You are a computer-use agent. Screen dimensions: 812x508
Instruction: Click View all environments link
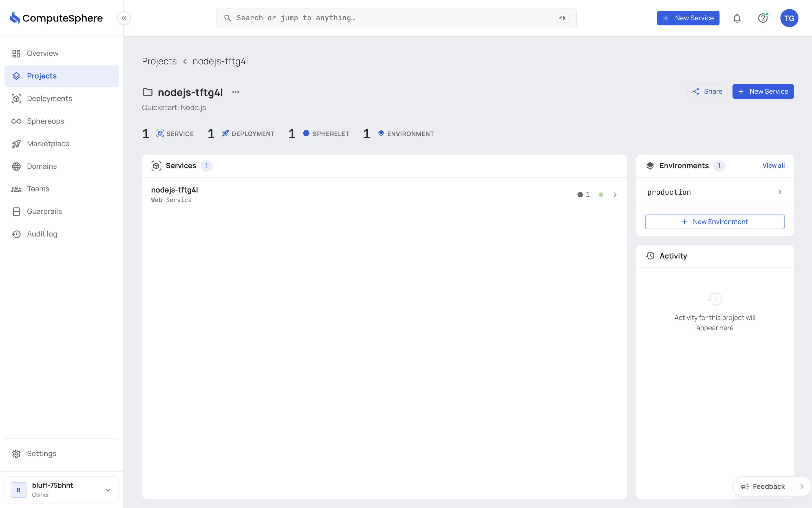(x=773, y=166)
